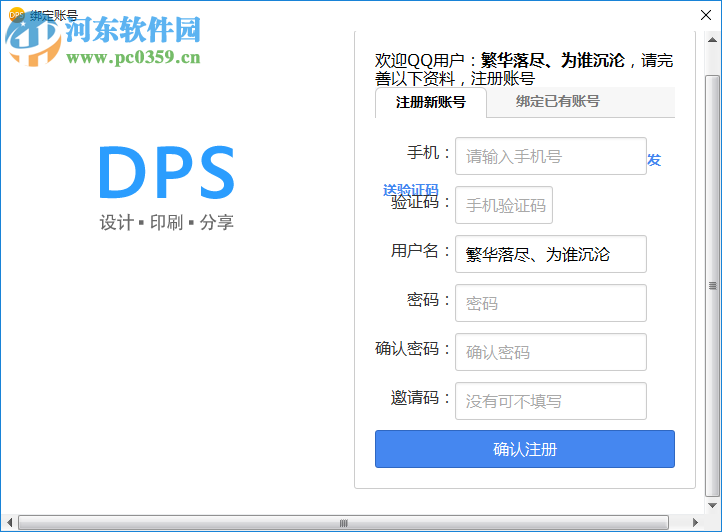
Task: Click the vertical scrollbar thumb
Action: [x=712, y=286]
